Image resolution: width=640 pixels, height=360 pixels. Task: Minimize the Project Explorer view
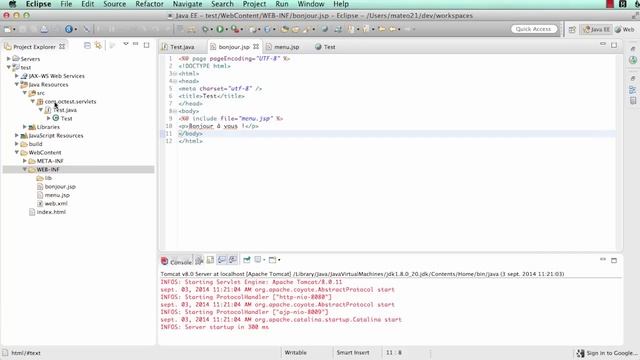(x=136, y=44)
